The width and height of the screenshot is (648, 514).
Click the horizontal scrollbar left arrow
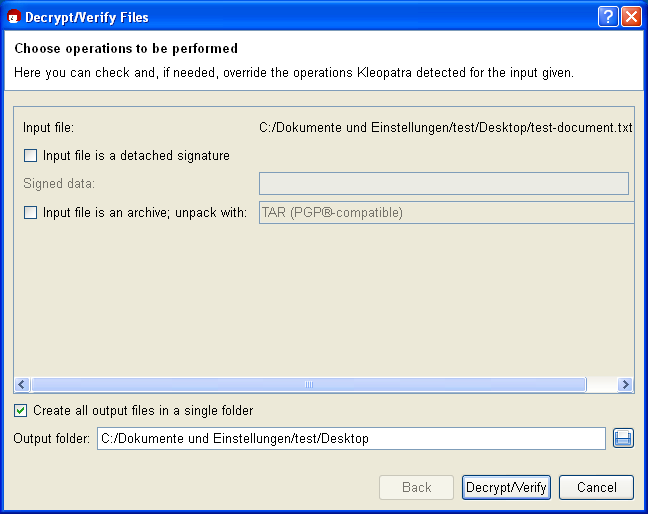tap(22, 385)
